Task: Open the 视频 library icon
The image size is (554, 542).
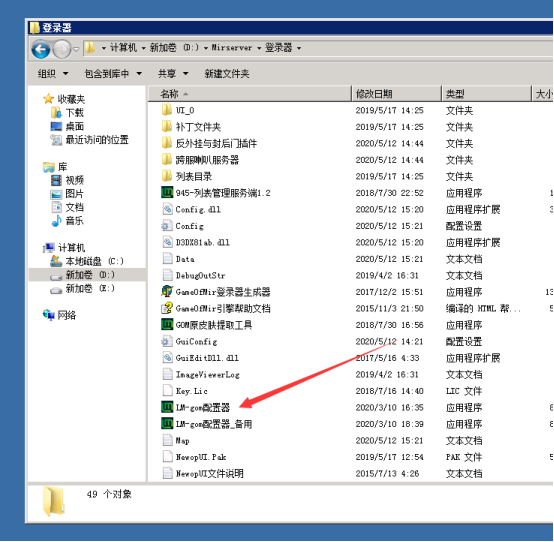Action: (56, 181)
